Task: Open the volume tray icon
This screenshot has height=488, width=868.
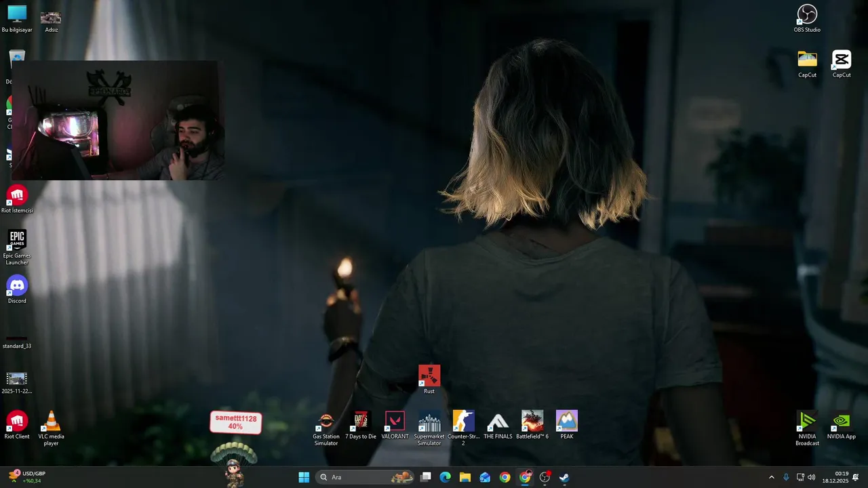Action: [x=812, y=477]
